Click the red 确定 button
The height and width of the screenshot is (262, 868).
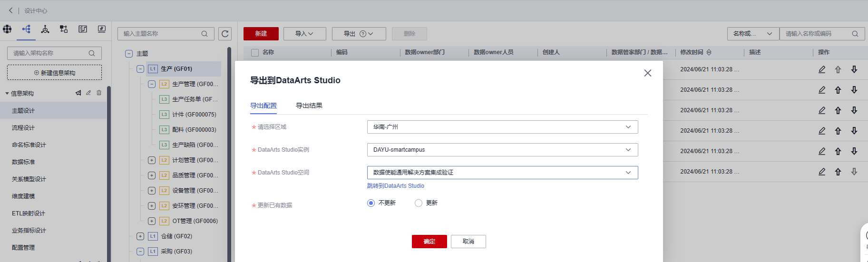(x=429, y=242)
